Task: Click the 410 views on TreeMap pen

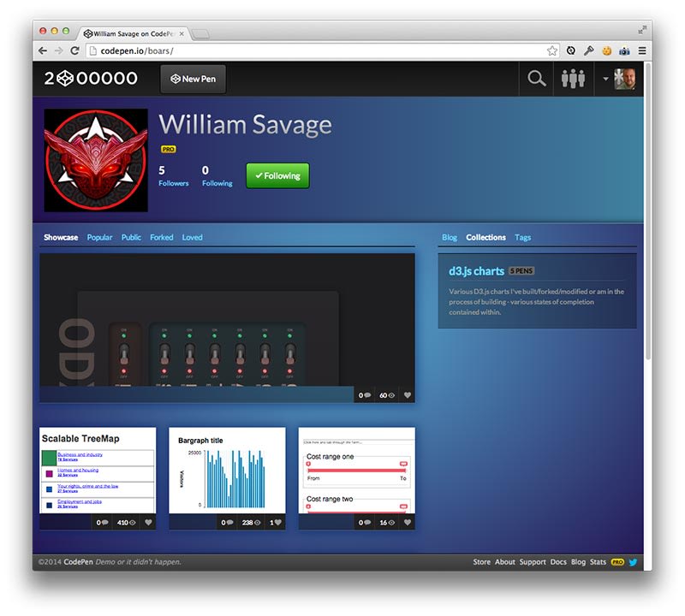Action: [126, 523]
